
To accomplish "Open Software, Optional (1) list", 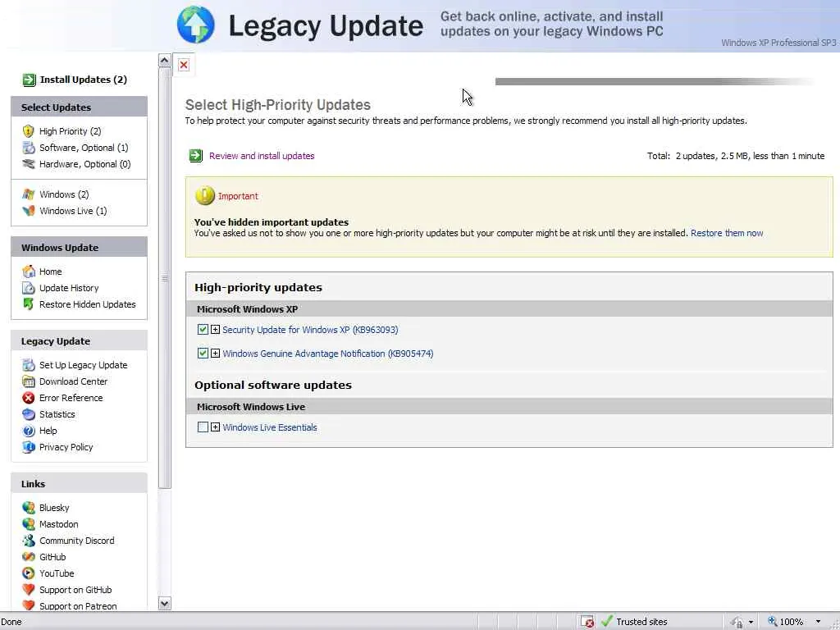I will [84, 148].
